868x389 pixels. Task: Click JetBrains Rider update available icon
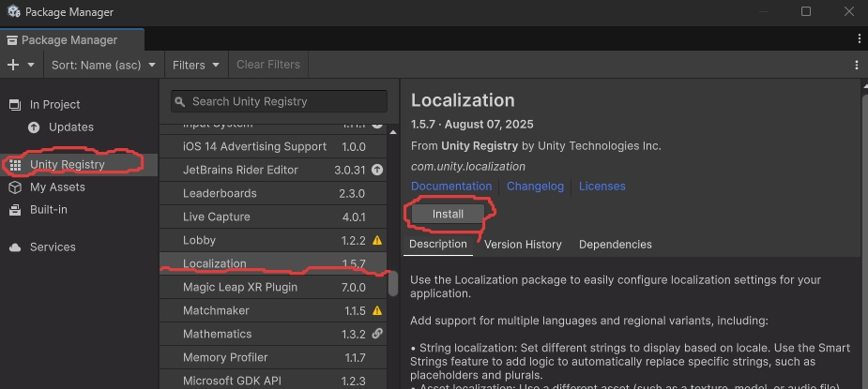[x=377, y=170]
